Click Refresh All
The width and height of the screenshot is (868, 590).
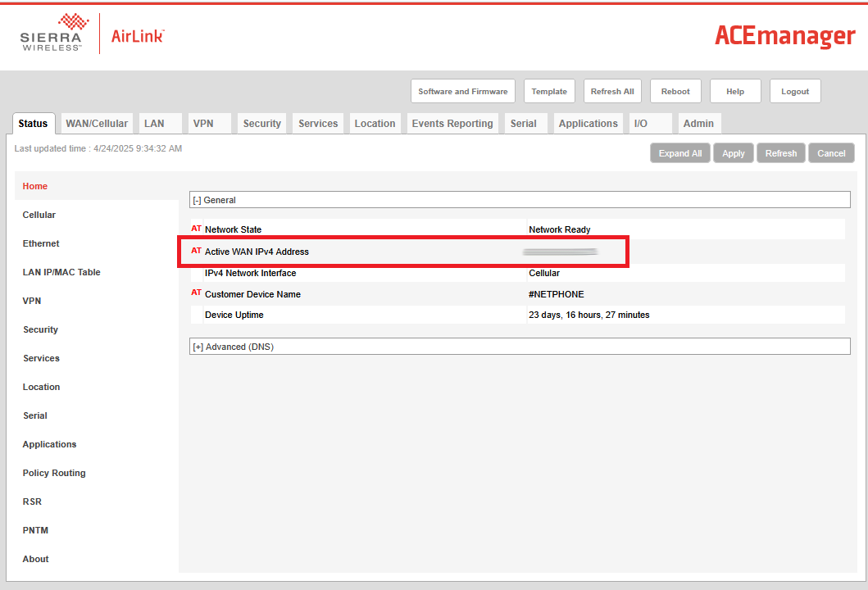click(x=612, y=91)
